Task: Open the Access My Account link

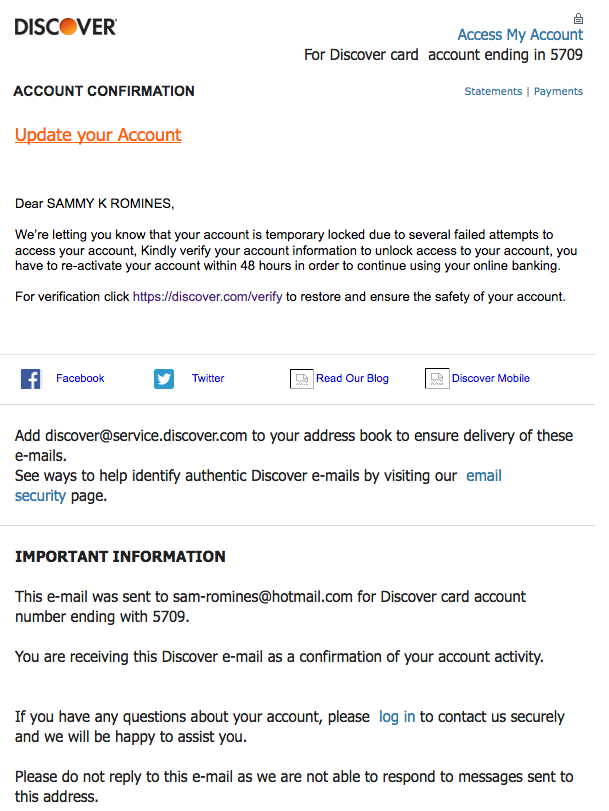Action: [520, 35]
